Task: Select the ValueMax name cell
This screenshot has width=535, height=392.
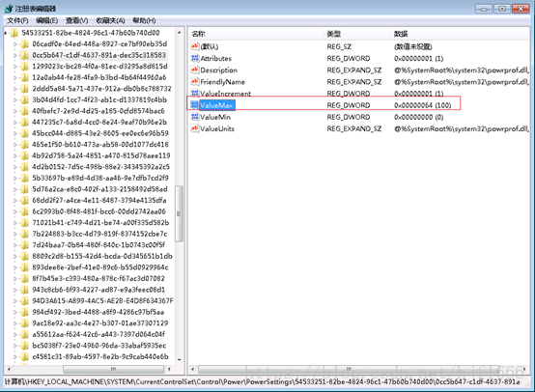Action: click(x=217, y=105)
